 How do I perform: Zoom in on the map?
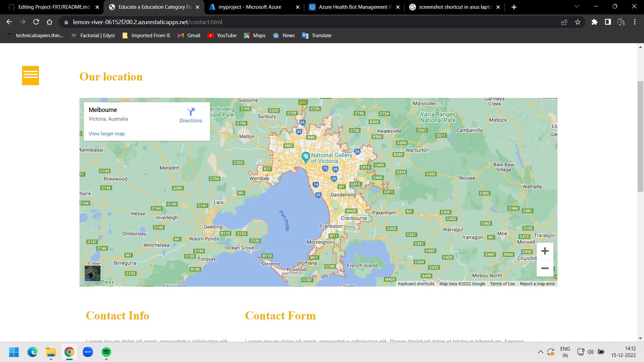pos(545,251)
